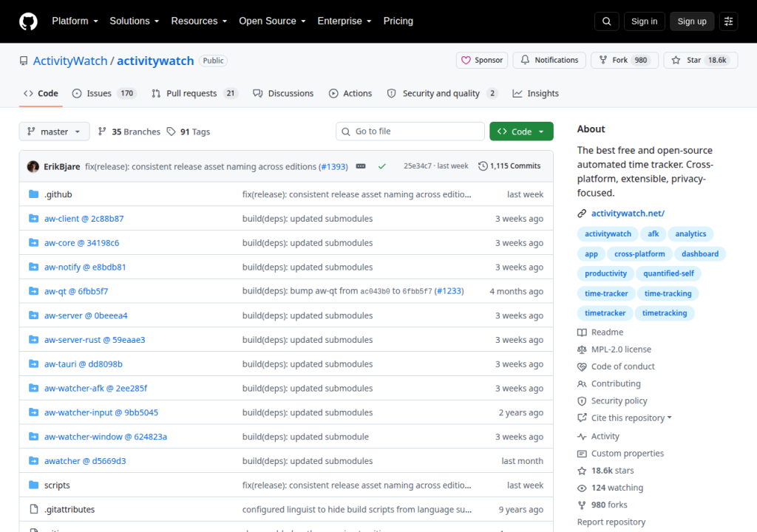The height and width of the screenshot is (532, 757).
Task: Click the Contributing people icon
Action: tap(582, 383)
